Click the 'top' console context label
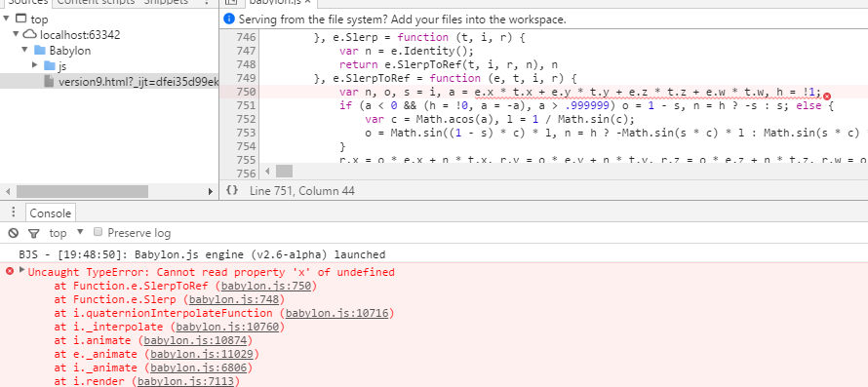Screen dimensions: 868x387 click(58, 233)
